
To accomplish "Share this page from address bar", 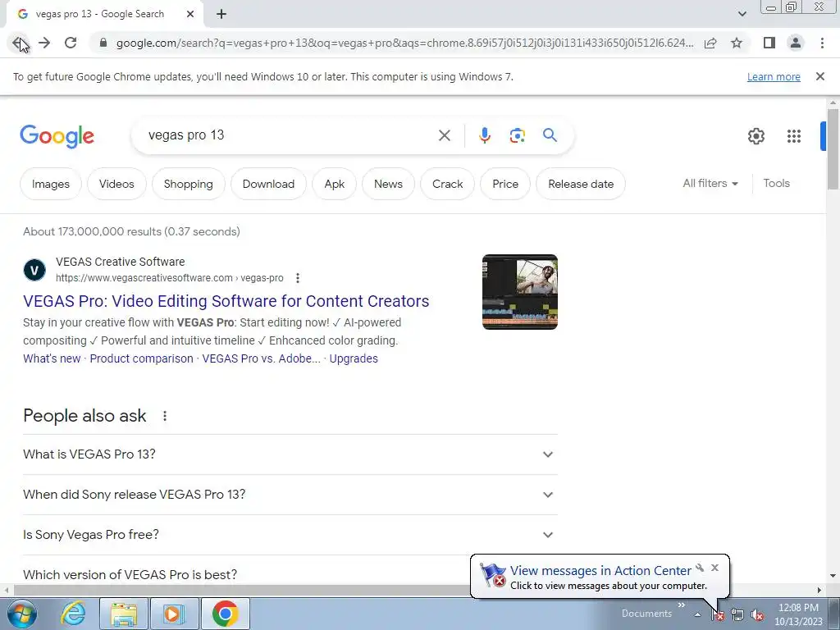I will pos(710,43).
